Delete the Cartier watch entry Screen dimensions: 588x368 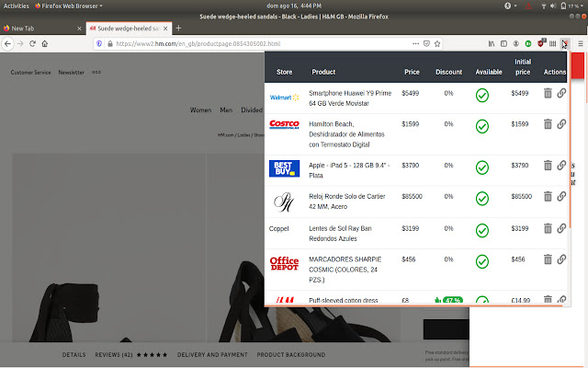548,196
